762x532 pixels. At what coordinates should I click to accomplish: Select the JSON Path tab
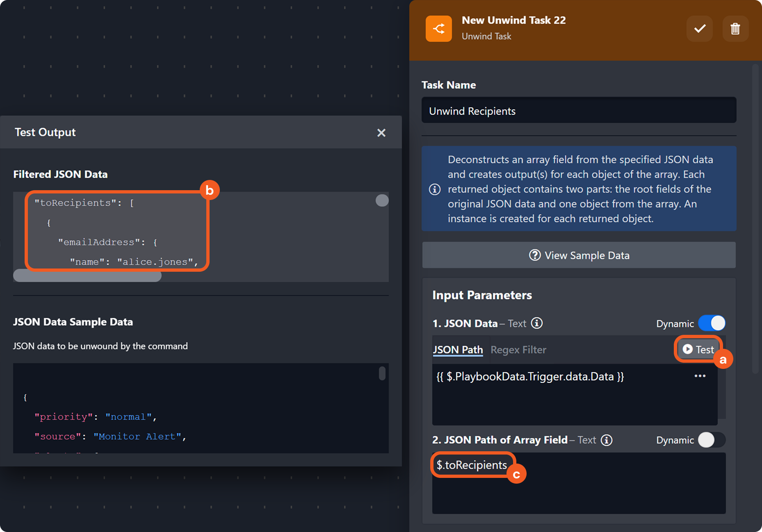coord(458,350)
